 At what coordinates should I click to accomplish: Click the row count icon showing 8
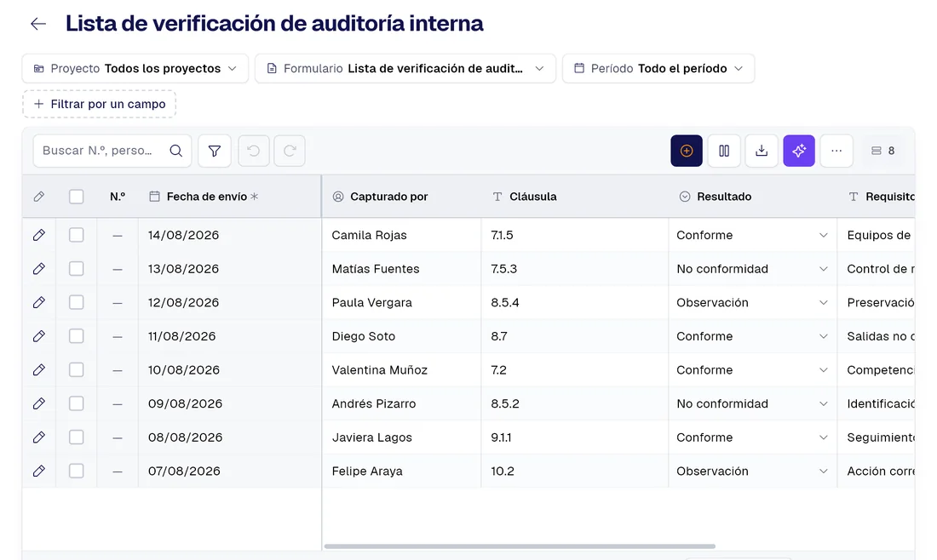coord(876,151)
